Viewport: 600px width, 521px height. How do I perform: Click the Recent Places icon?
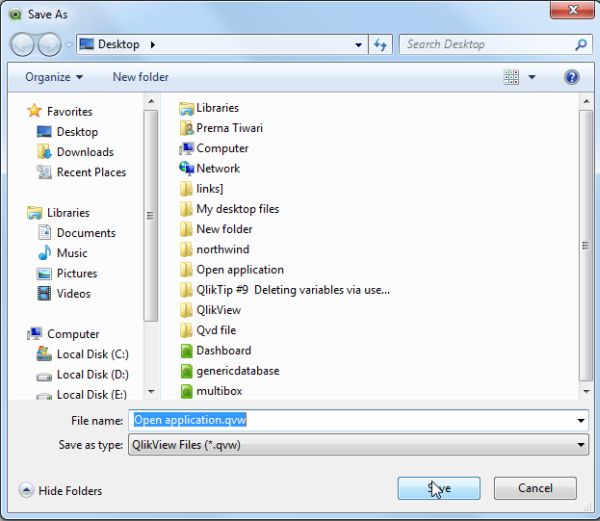click(x=44, y=172)
